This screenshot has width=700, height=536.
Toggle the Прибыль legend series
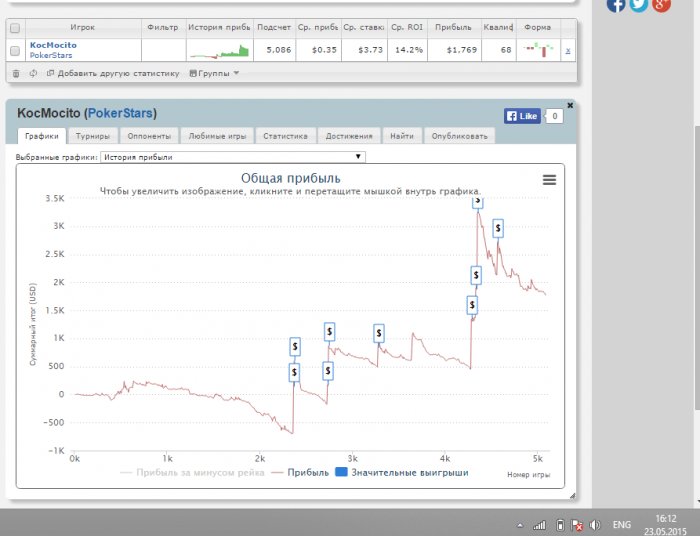pos(300,473)
